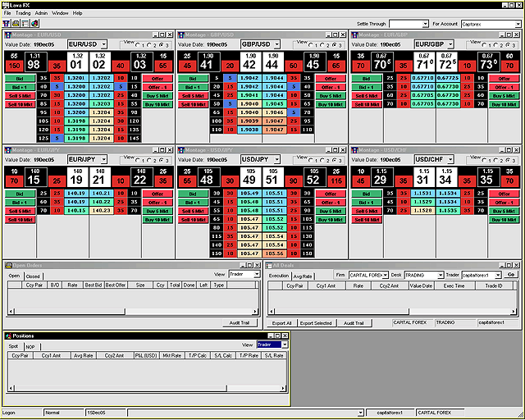Open the Trading menu
The width and height of the screenshot is (525, 420).
point(23,13)
